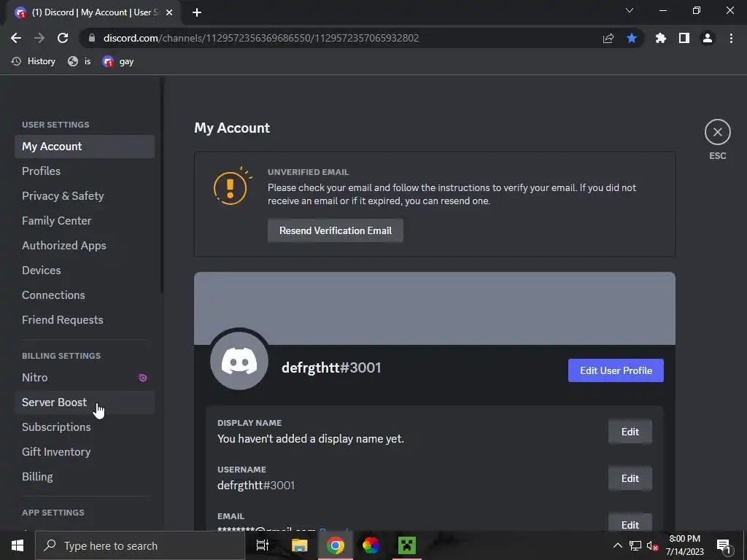Toggle the bookmark star icon
Screen dimensions: 747x560
(632, 38)
